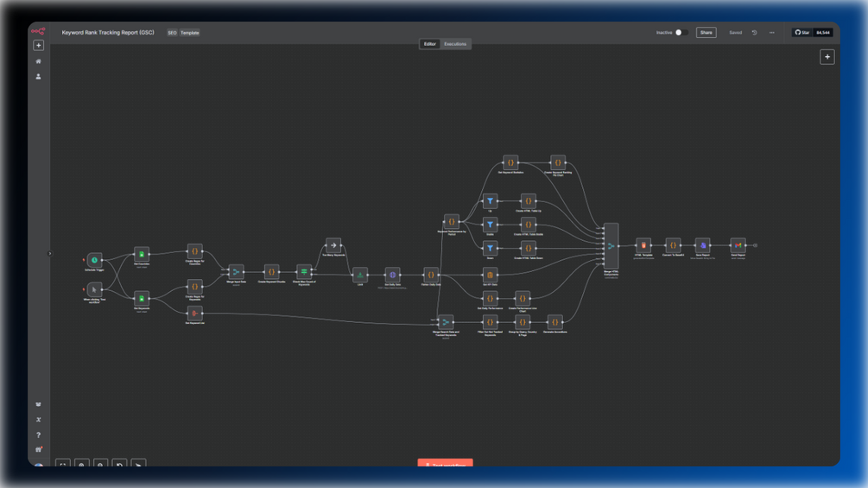Edit the workflow name Keyword Rank Tracking Report
Image resolution: width=868 pixels, height=488 pixels.
coord(108,33)
